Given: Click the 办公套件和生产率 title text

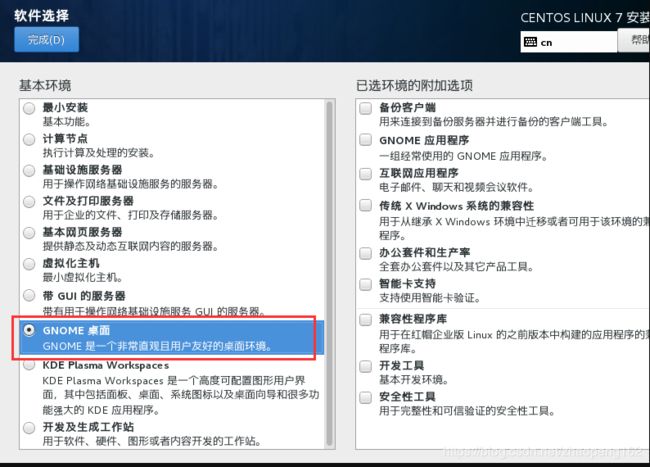Looking at the screenshot, I should point(424,252).
